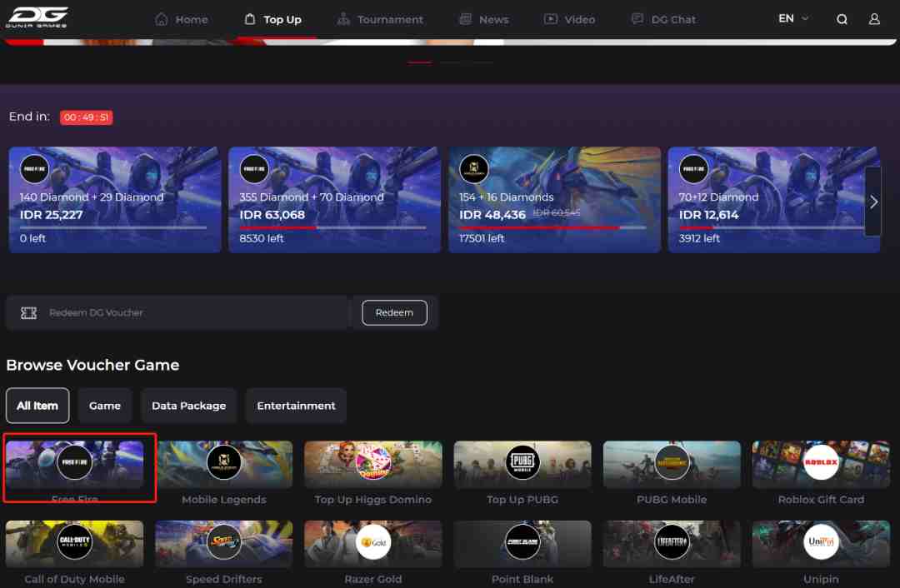Click the UniPin logo icon
The width and height of the screenshot is (900, 588).
821,541
